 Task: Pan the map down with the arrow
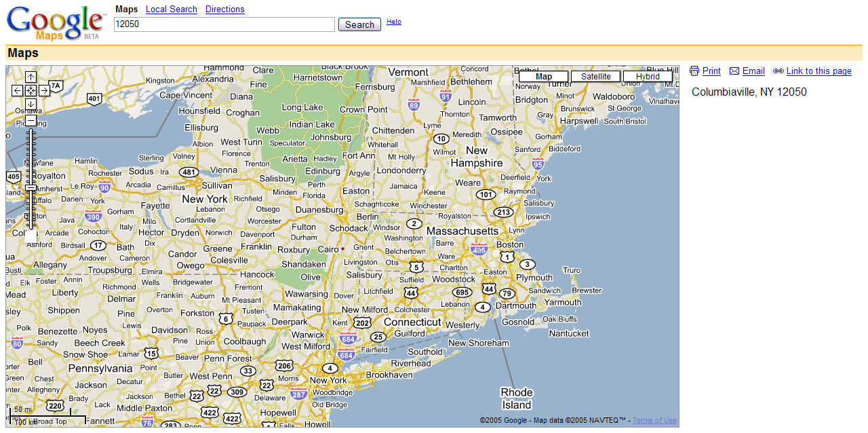tap(31, 103)
